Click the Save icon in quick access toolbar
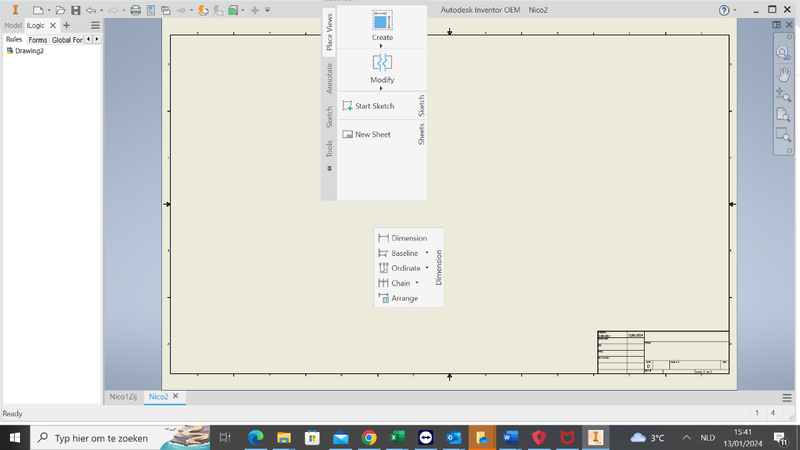The image size is (800, 450). click(75, 10)
